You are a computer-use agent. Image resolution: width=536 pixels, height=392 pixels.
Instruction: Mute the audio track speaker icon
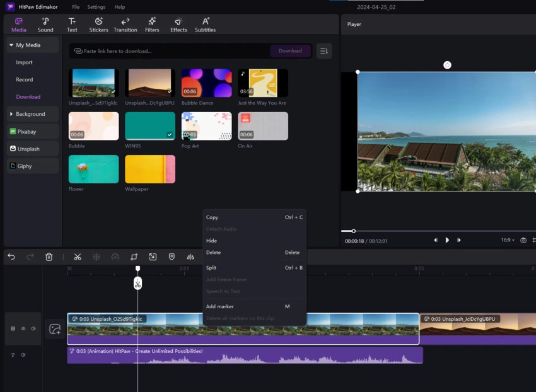tap(23, 355)
